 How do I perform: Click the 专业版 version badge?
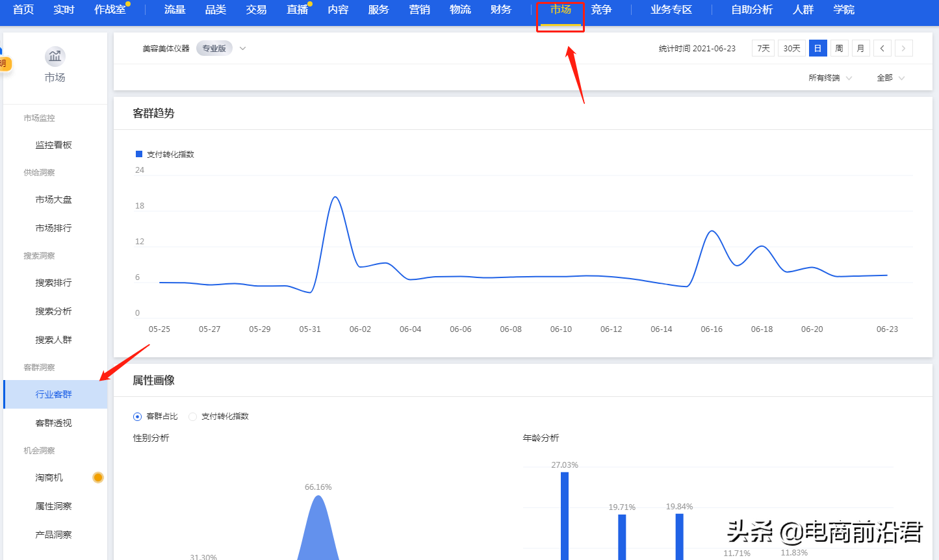214,49
